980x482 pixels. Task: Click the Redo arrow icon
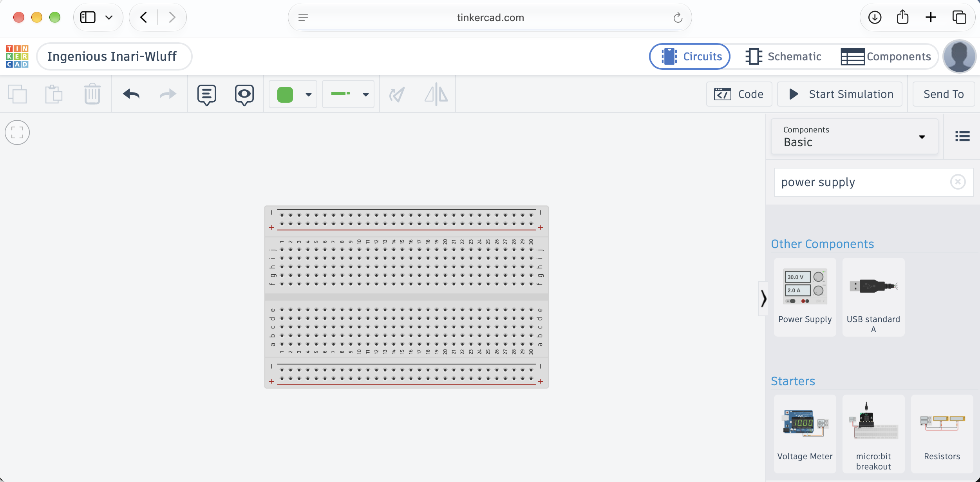[x=168, y=94]
